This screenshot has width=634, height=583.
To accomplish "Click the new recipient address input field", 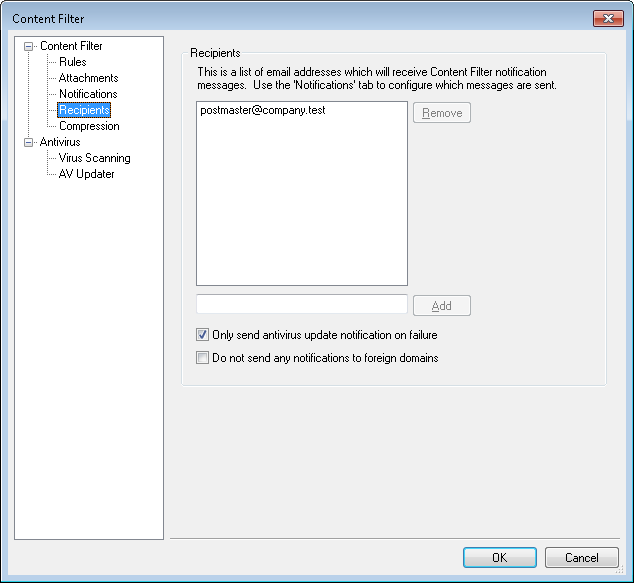I will [x=301, y=305].
